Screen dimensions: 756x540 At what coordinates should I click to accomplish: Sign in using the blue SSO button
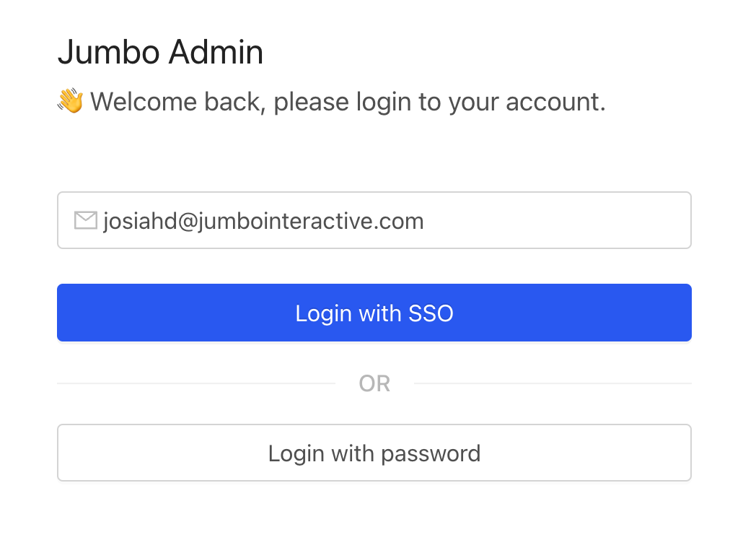click(x=374, y=313)
